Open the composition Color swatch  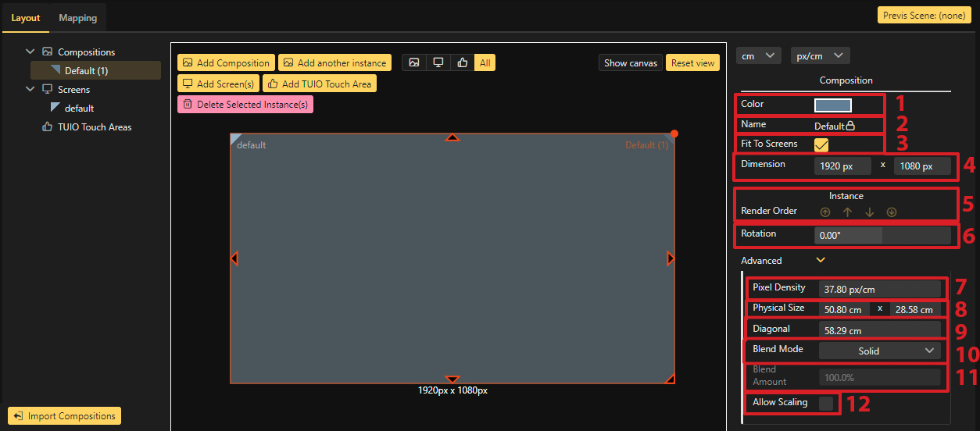pyautogui.click(x=833, y=105)
